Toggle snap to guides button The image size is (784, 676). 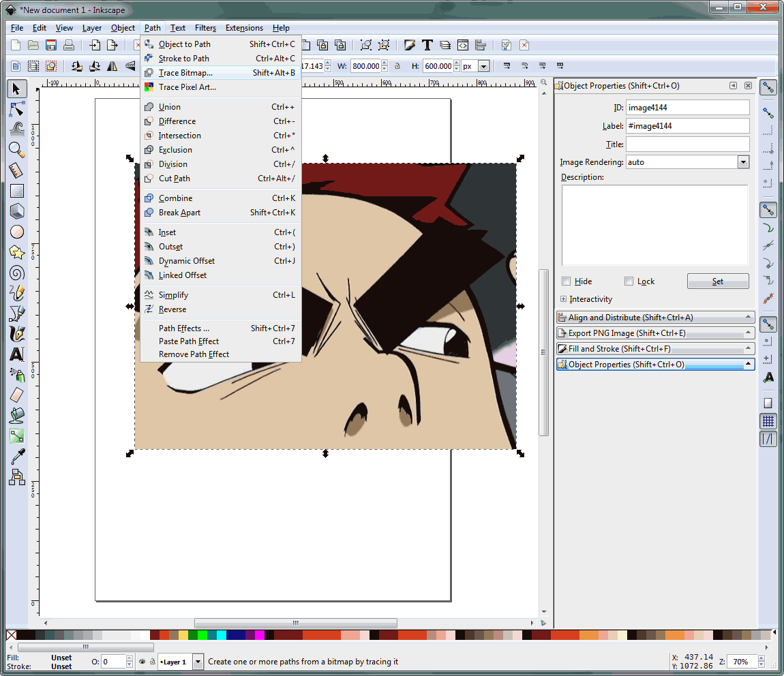[x=768, y=439]
